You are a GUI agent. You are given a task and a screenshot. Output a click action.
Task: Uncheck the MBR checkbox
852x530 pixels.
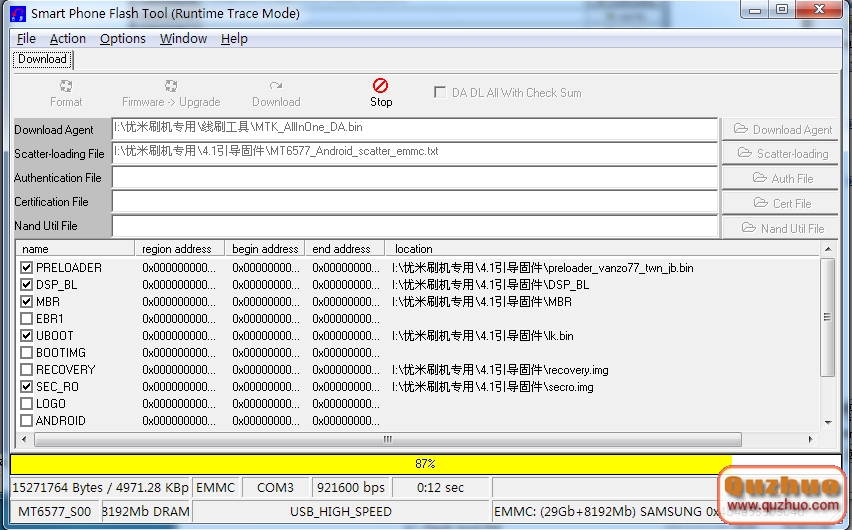click(26, 301)
